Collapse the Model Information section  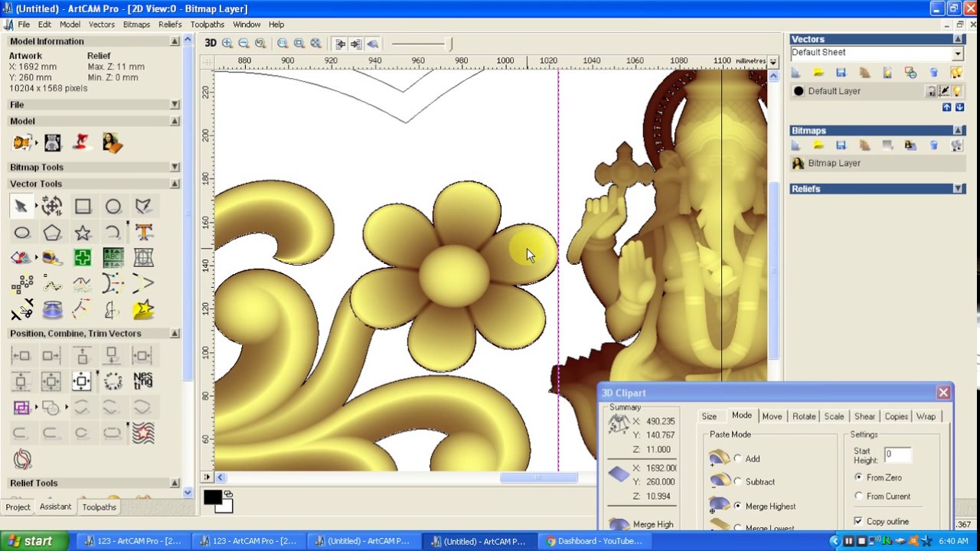click(175, 41)
